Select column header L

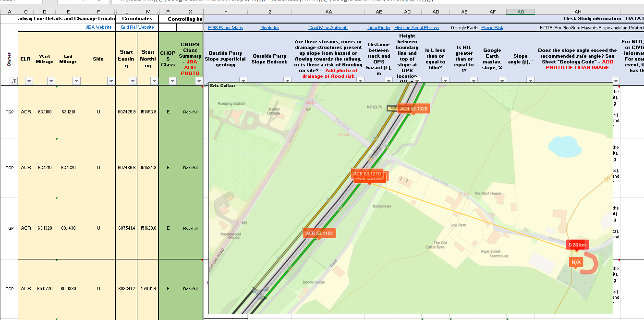click(x=126, y=12)
